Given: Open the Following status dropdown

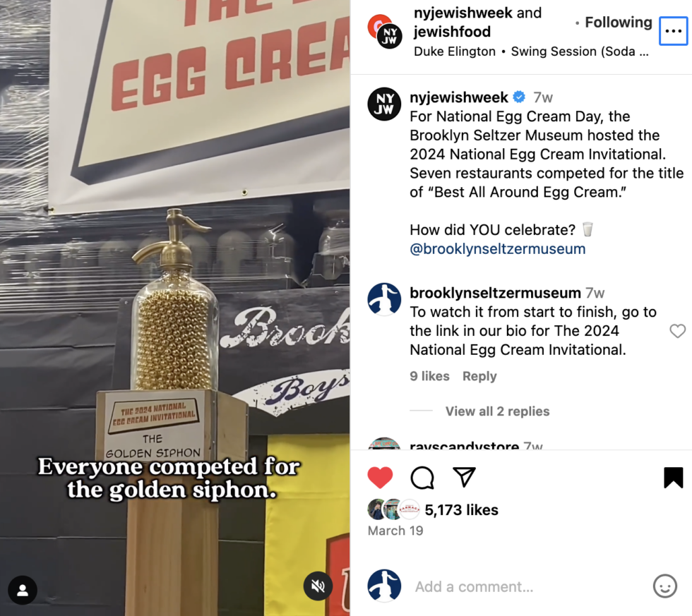Looking at the screenshot, I should point(619,22).
